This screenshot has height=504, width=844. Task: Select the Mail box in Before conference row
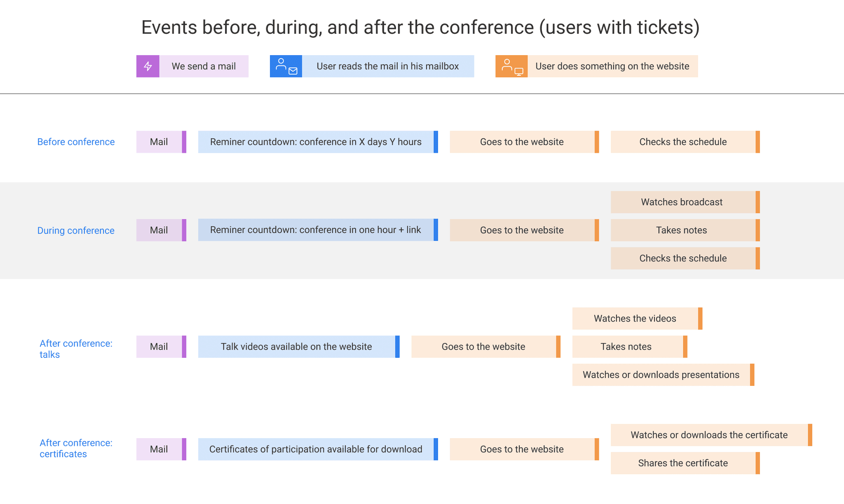[x=159, y=142]
